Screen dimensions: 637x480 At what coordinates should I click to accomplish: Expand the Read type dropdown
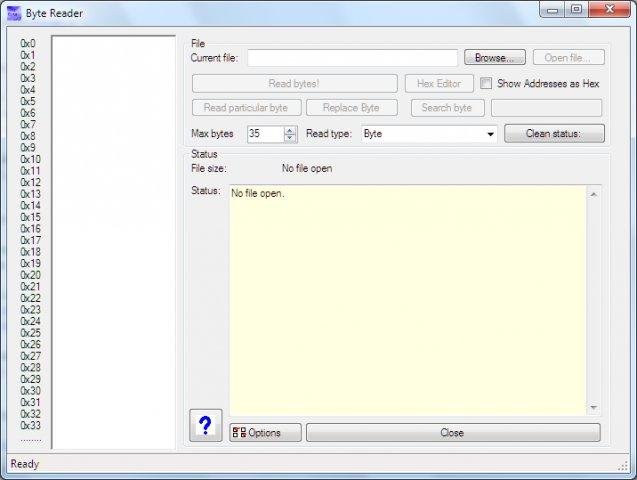pos(490,134)
